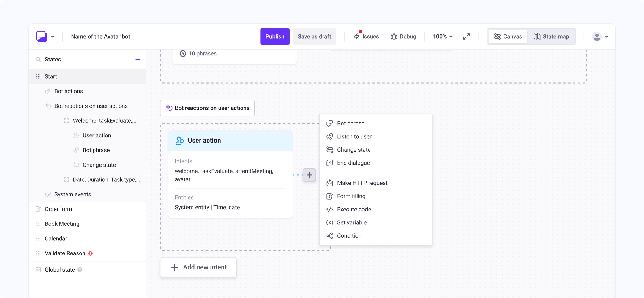The width and height of the screenshot is (644, 298).
Task: Click the Global state help question icon
Action: (x=80, y=270)
